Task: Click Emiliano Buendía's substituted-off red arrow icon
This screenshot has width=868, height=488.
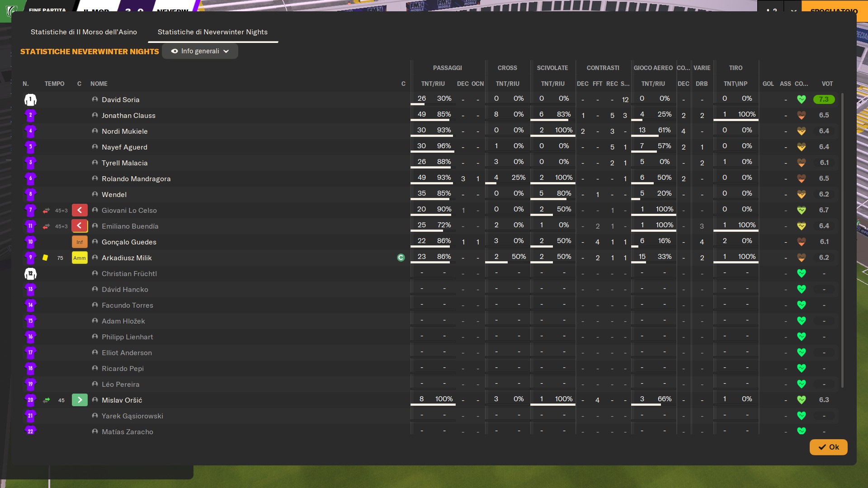Action: (x=80, y=226)
